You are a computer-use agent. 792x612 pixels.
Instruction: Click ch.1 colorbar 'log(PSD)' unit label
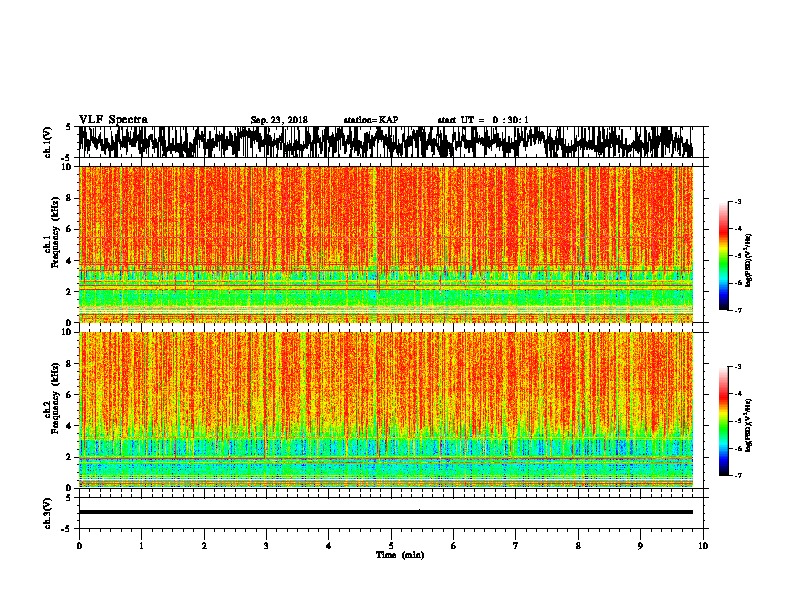pos(748,260)
